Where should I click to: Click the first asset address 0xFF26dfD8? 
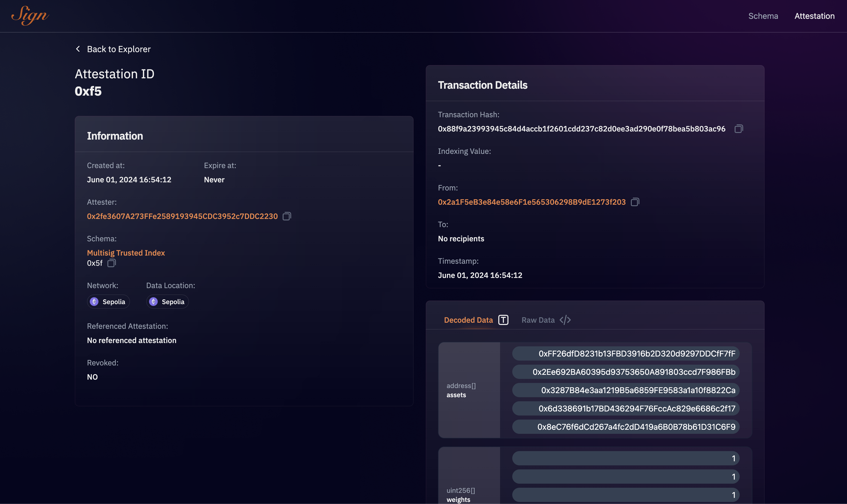point(637,353)
